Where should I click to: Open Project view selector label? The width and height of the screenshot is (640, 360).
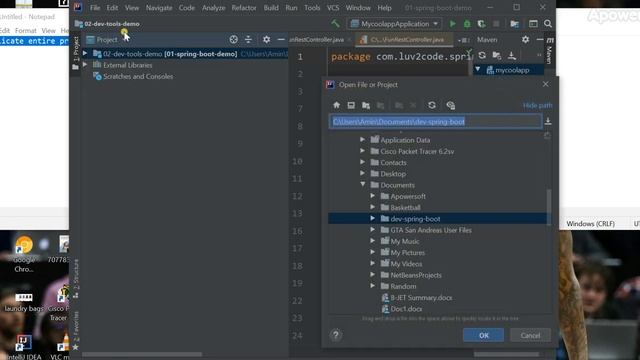(x=107, y=40)
